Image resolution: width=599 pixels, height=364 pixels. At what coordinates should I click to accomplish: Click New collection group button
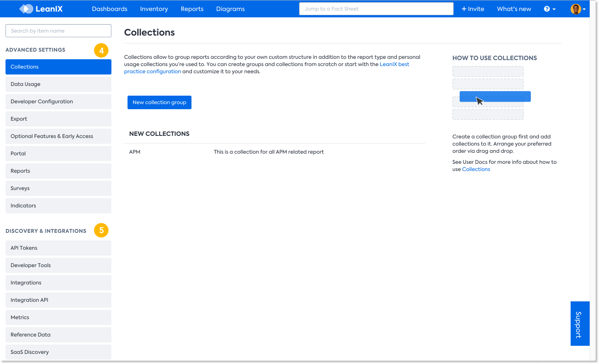pyautogui.click(x=159, y=102)
